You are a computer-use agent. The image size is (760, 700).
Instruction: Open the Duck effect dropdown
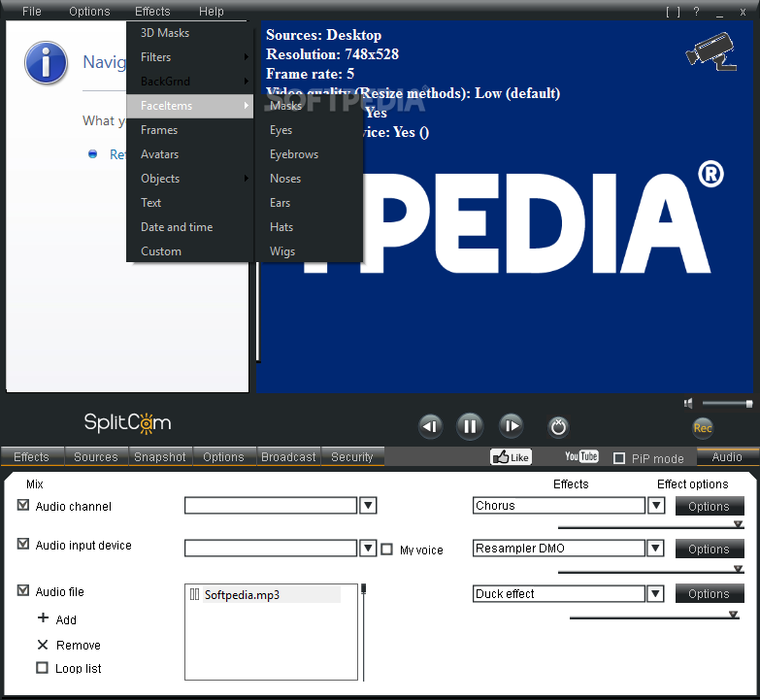656,593
